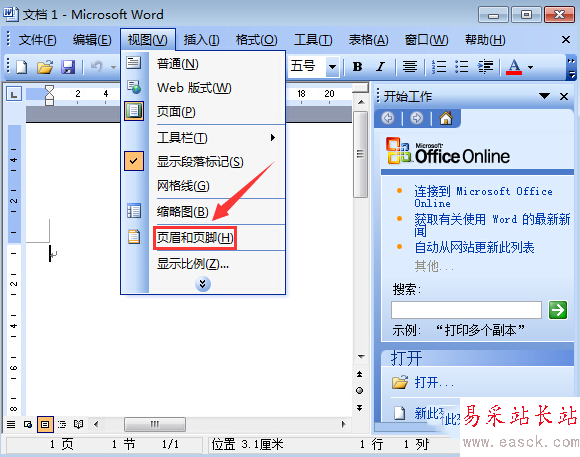This screenshot has height=457, width=580.
Task: Apply Italic formatting
Action: (x=380, y=67)
